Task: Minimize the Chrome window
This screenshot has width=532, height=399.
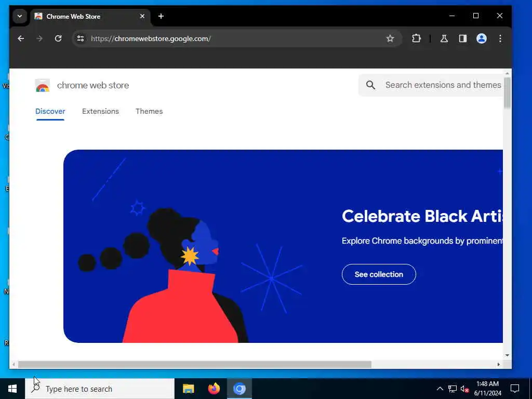Action: click(x=452, y=16)
